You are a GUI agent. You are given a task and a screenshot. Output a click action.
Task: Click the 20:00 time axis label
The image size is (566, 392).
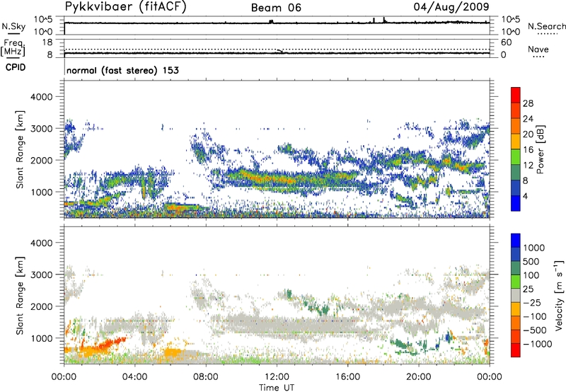[x=419, y=377]
